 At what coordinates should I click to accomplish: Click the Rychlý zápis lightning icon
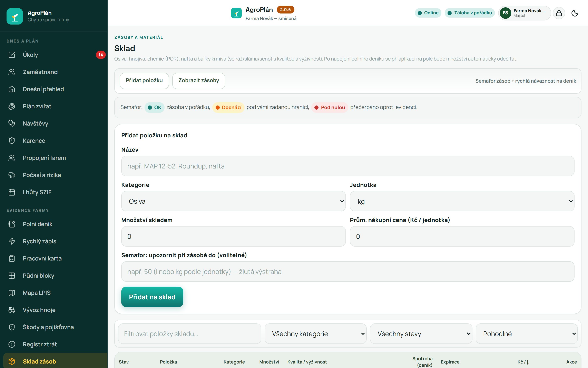click(12, 241)
